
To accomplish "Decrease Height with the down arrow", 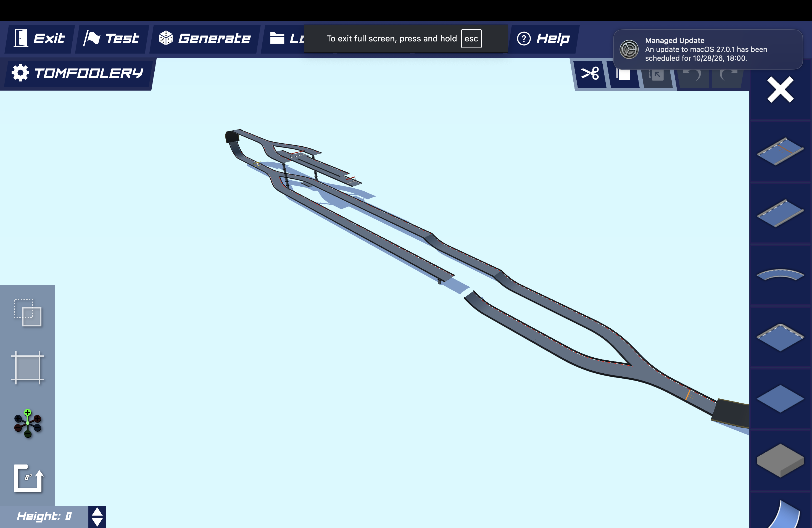I will (97, 522).
